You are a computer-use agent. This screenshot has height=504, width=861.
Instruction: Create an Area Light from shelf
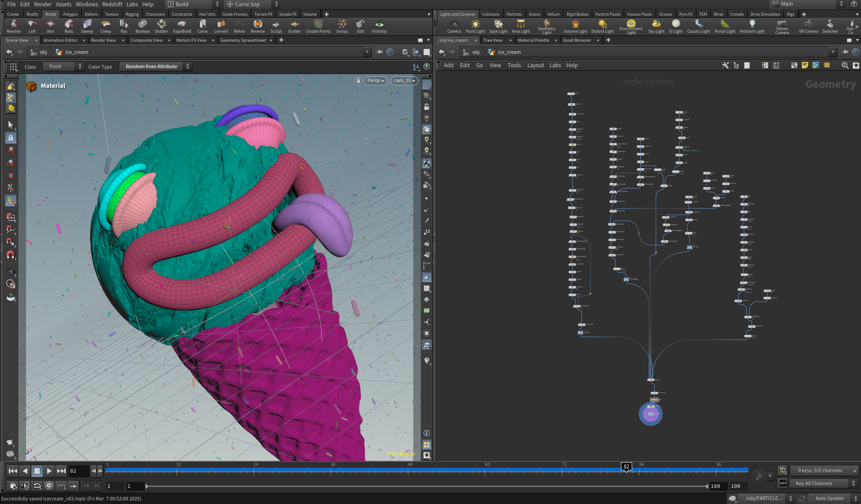click(520, 26)
